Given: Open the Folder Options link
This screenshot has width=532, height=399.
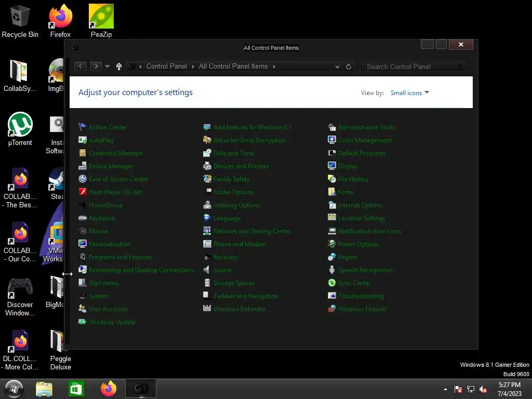Looking at the screenshot, I should [x=233, y=192].
